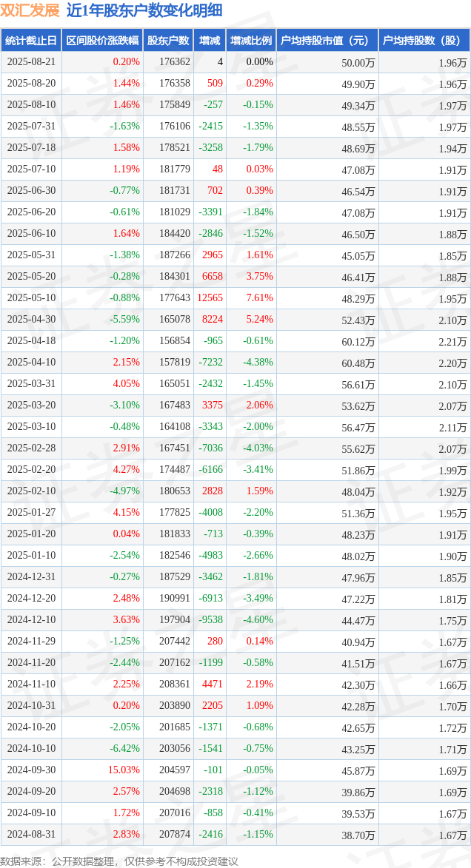Click the 户均持股市值（元） column header
471x868 pixels.
(x=327, y=41)
